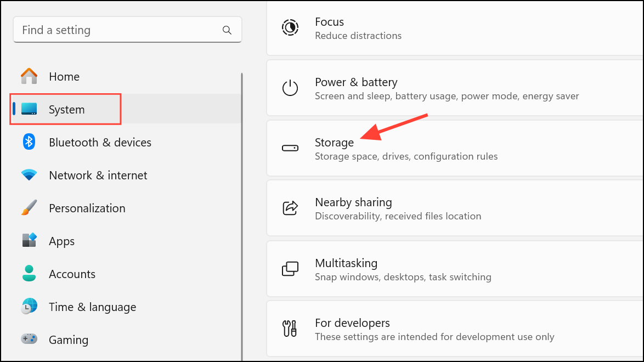Open the Apps settings category
This screenshot has width=644, height=362.
pos(61,241)
